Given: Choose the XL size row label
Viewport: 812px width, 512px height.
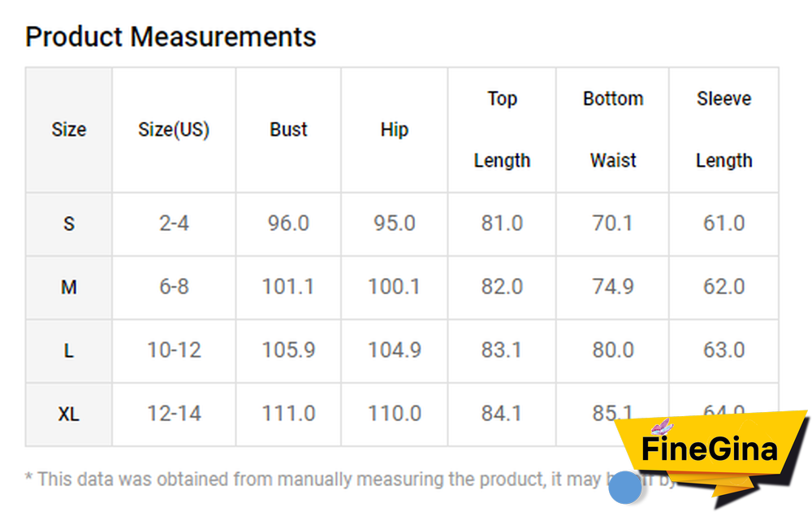Looking at the screenshot, I should pos(69,414).
